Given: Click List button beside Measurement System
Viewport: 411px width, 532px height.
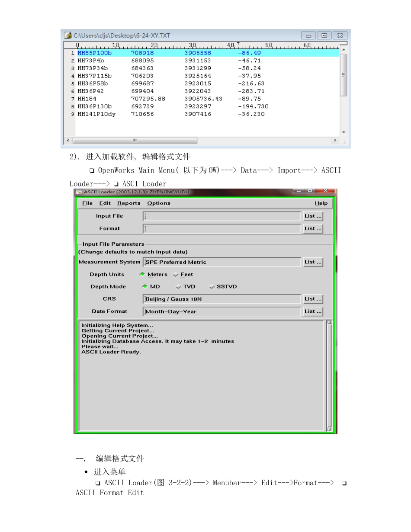Looking at the screenshot, I should click(313, 262).
